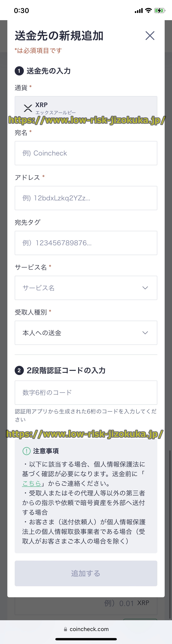This screenshot has height=644, width=172.
Task: Open the 受取人種別 dropdown chevron
Action: (145, 333)
